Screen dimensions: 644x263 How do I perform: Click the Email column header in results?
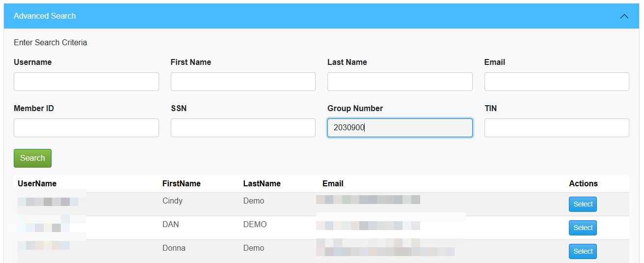coord(333,183)
